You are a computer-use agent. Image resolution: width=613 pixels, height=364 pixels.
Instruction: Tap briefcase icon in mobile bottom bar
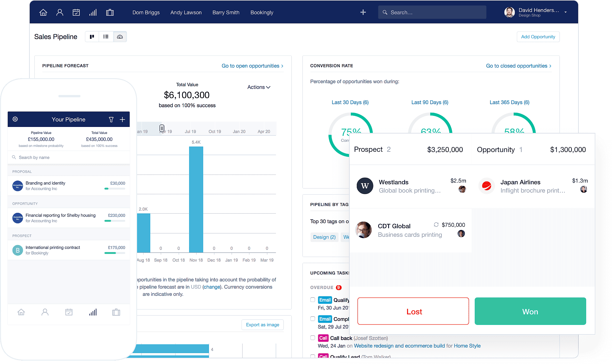116,312
